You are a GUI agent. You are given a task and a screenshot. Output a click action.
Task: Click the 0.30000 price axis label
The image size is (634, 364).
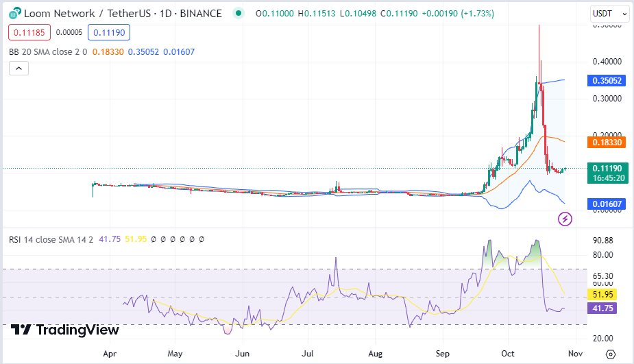click(607, 99)
